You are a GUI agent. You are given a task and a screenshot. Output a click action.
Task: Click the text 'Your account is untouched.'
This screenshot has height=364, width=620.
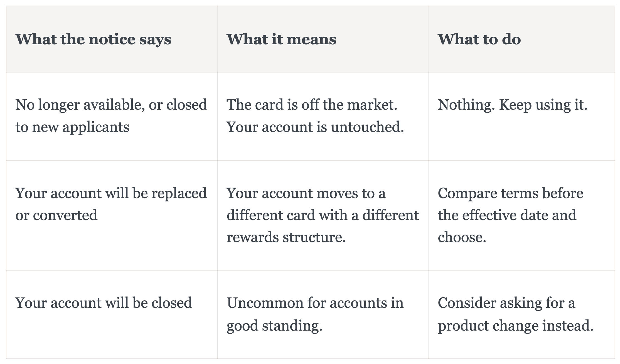point(315,127)
